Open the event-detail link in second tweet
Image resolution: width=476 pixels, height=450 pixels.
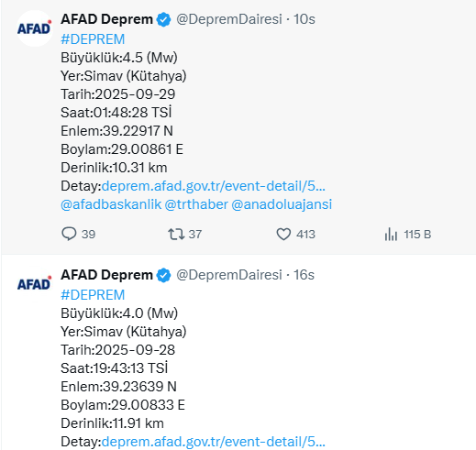214,442
